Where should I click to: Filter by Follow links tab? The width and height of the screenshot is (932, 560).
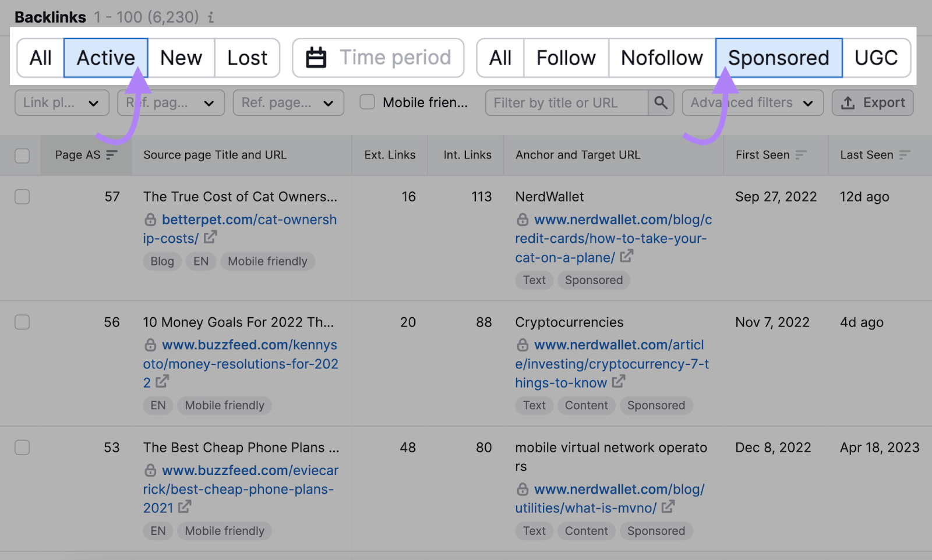click(566, 58)
